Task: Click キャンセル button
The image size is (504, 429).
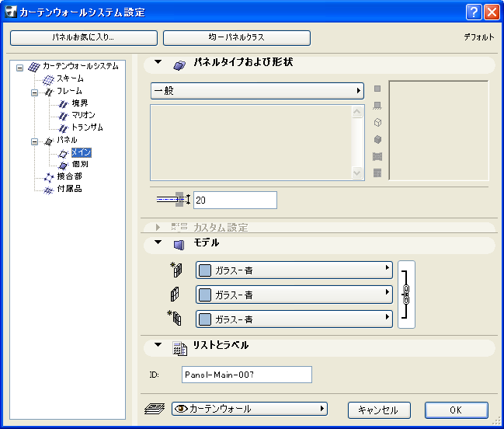Action: [x=379, y=410]
